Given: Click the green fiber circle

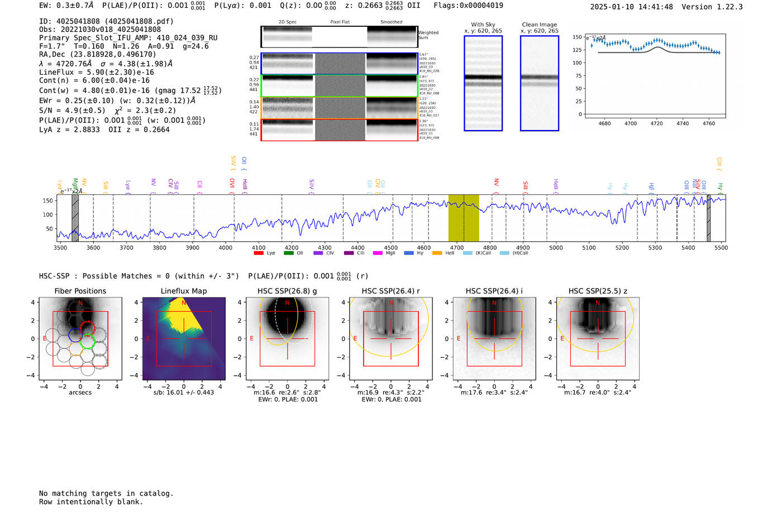Looking at the screenshot, I should tap(87, 342).
